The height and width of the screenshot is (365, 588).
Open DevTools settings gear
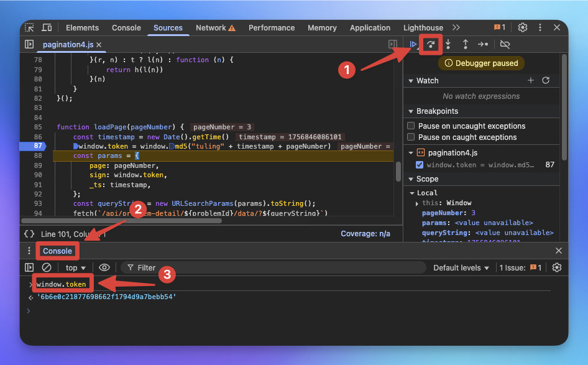click(x=522, y=27)
